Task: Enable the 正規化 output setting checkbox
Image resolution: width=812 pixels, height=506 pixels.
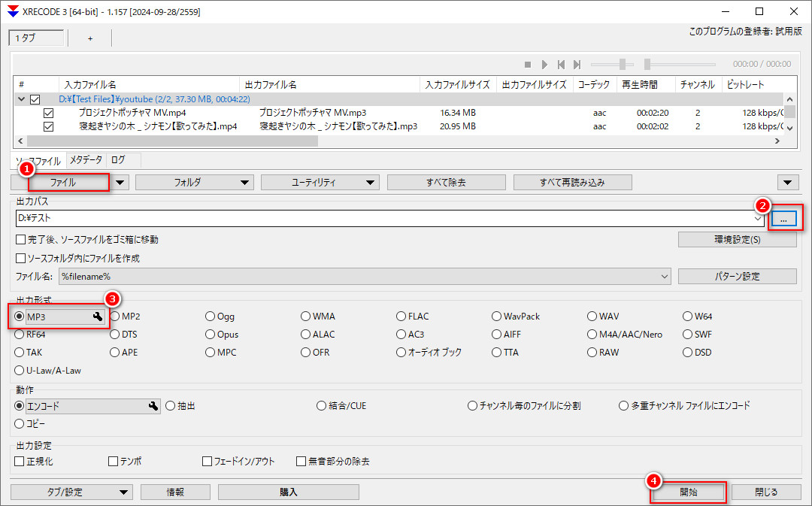Action: pos(18,461)
